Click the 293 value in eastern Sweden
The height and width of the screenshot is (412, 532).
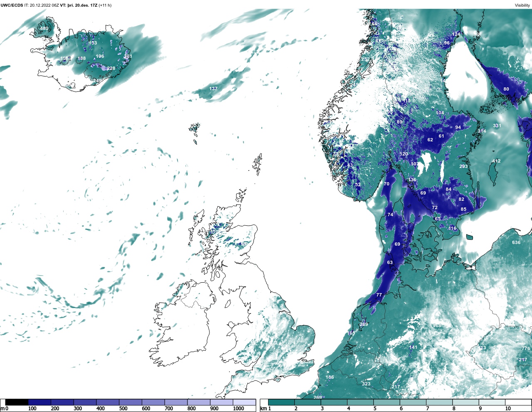click(463, 166)
